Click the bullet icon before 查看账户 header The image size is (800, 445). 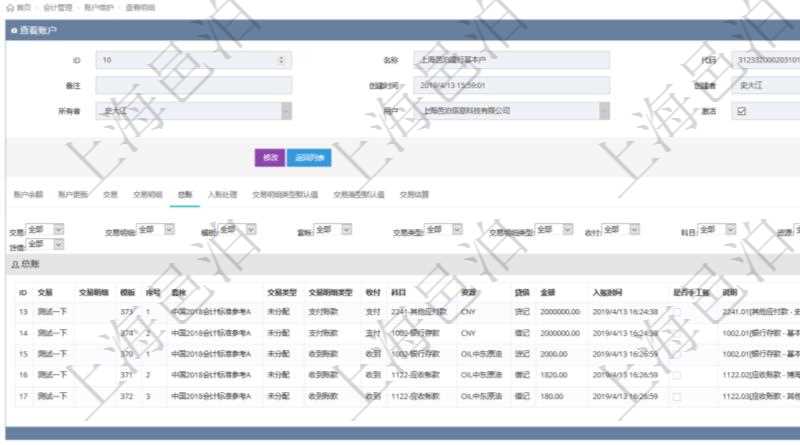(x=14, y=31)
